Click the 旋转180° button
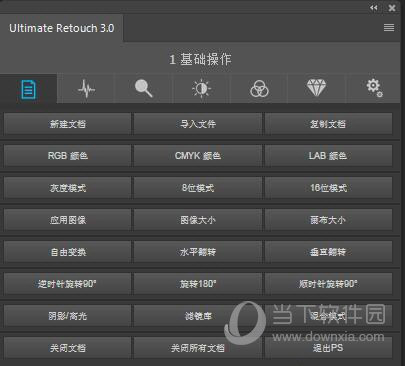 click(x=198, y=284)
